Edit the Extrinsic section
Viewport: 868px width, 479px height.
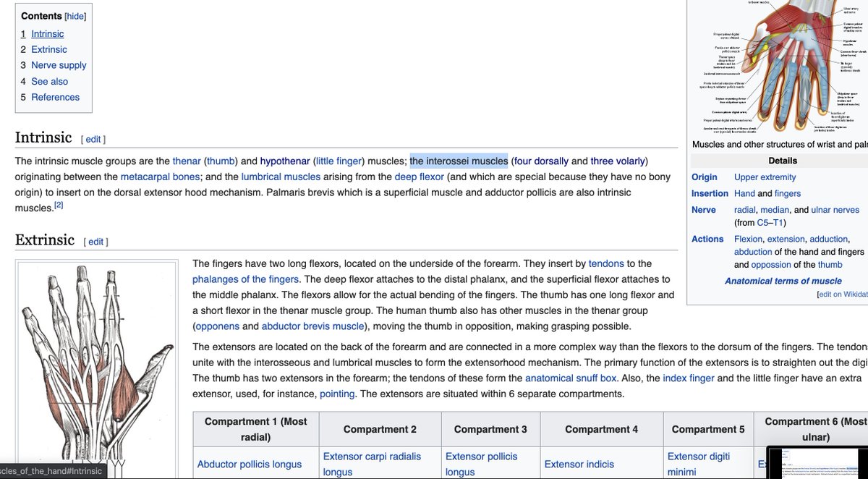96,242
